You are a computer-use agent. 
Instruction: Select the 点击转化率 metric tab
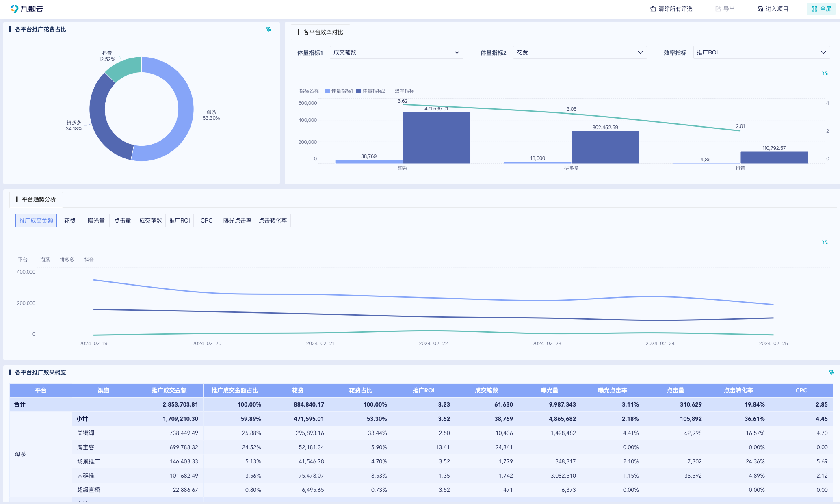pos(273,221)
